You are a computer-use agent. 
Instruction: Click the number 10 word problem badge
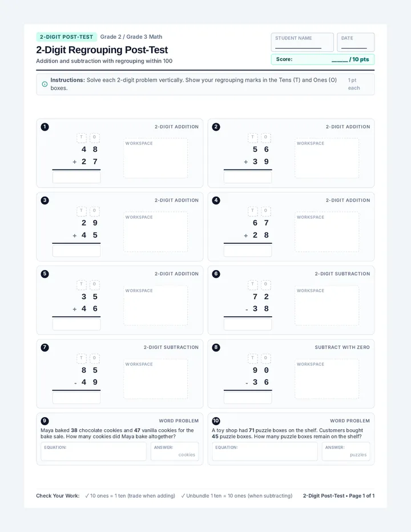(216, 421)
